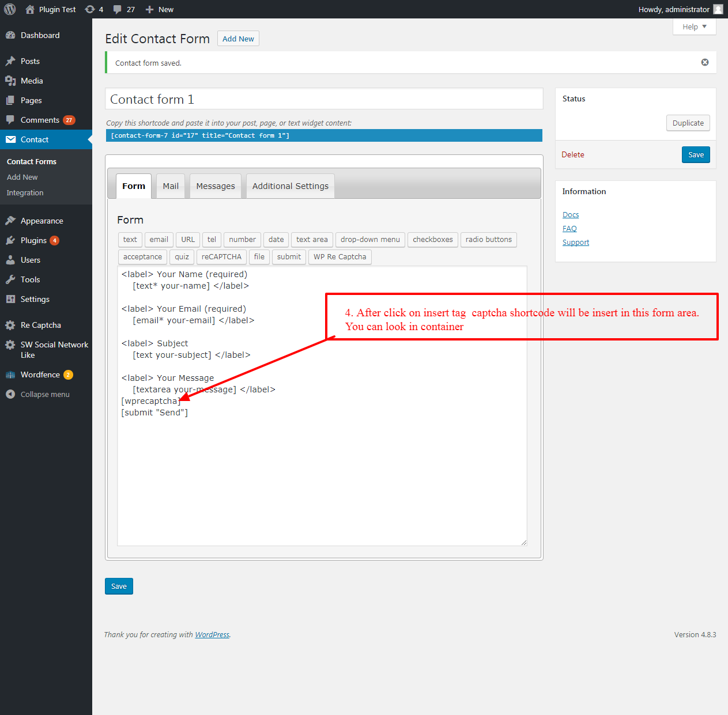Click the Posts pin icon

10,61
